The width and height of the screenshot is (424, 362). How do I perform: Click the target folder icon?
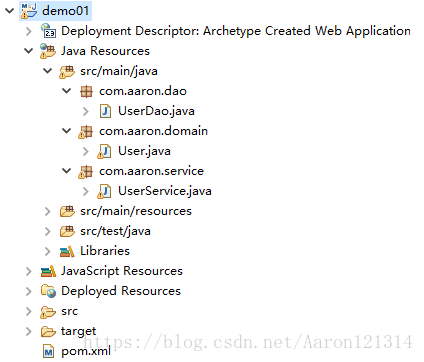48,331
